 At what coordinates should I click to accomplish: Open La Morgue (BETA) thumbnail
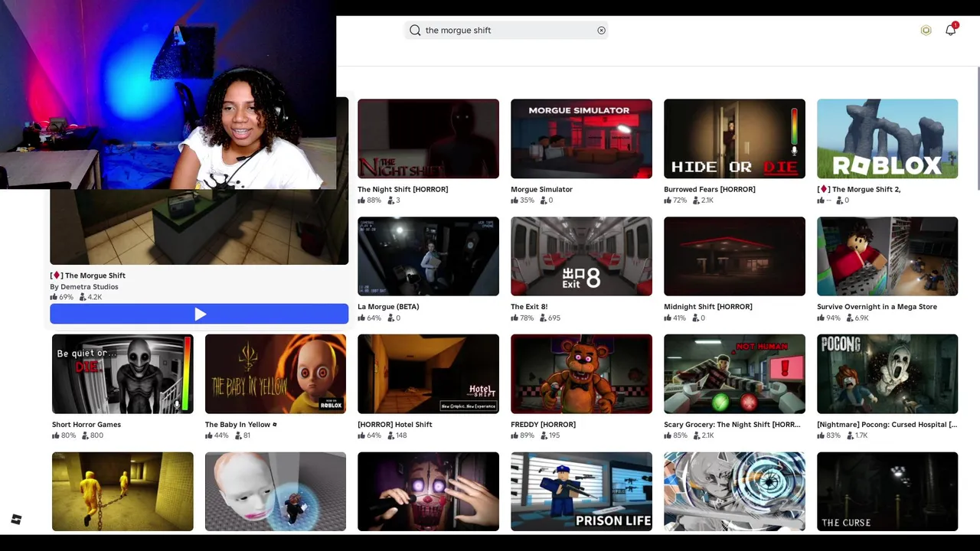[x=428, y=256]
